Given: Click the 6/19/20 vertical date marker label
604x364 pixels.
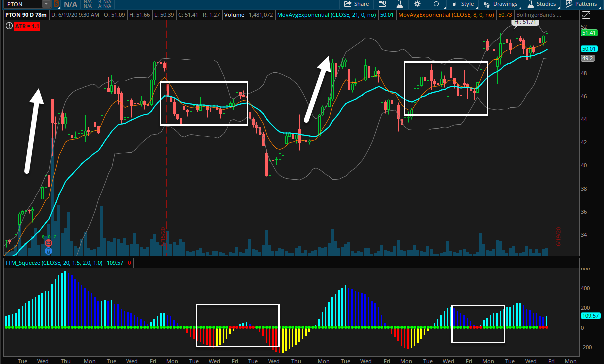Looking at the screenshot, I should pyautogui.click(x=560, y=236).
